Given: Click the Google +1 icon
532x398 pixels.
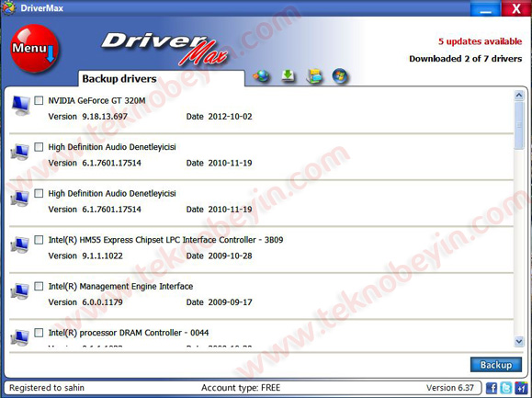Looking at the screenshot, I should (521, 388).
